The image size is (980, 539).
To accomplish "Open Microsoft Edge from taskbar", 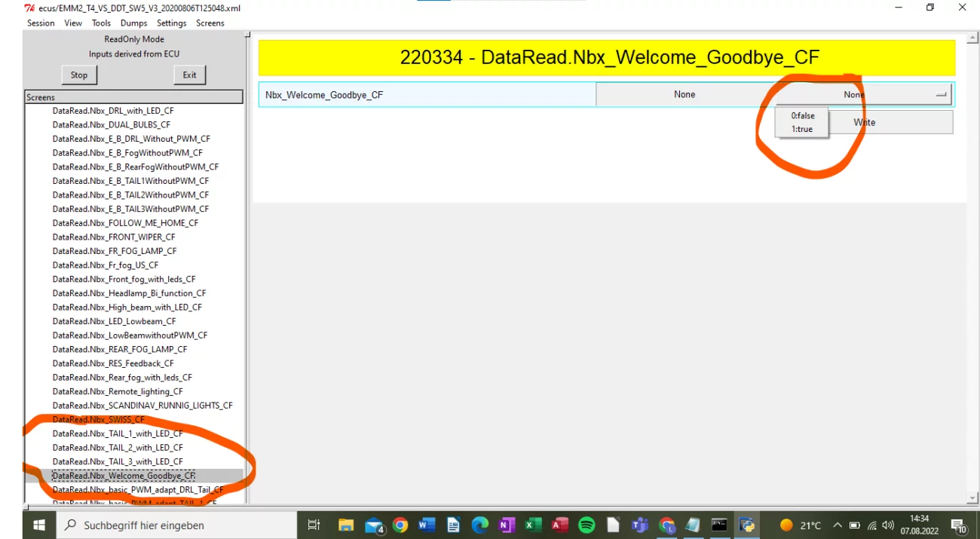I will (x=479, y=525).
